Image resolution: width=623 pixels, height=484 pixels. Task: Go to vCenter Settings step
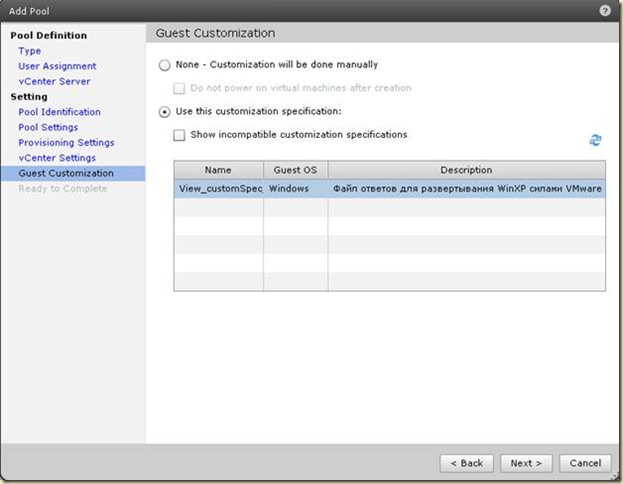click(57, 158)
